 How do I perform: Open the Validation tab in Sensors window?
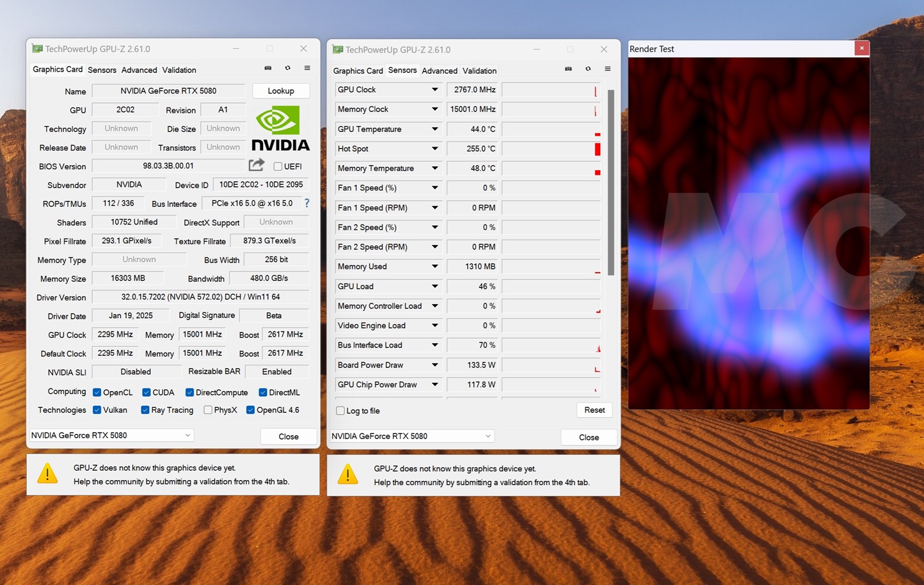point(479,70)
